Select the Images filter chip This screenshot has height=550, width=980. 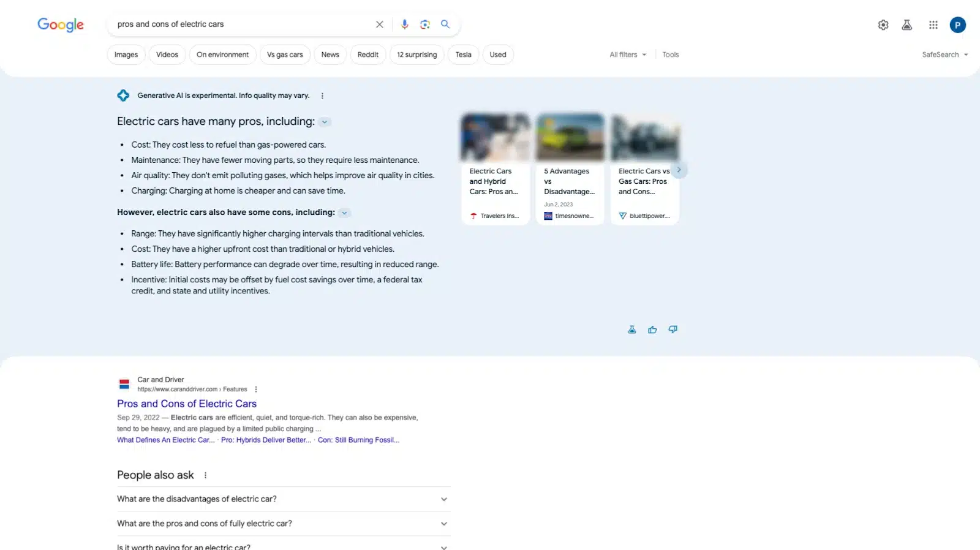126,55
